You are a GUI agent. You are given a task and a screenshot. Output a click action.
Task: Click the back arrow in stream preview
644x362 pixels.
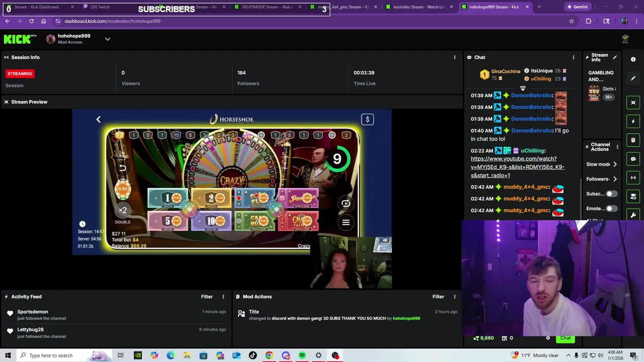pyautogui.click(x=99, y=119)
